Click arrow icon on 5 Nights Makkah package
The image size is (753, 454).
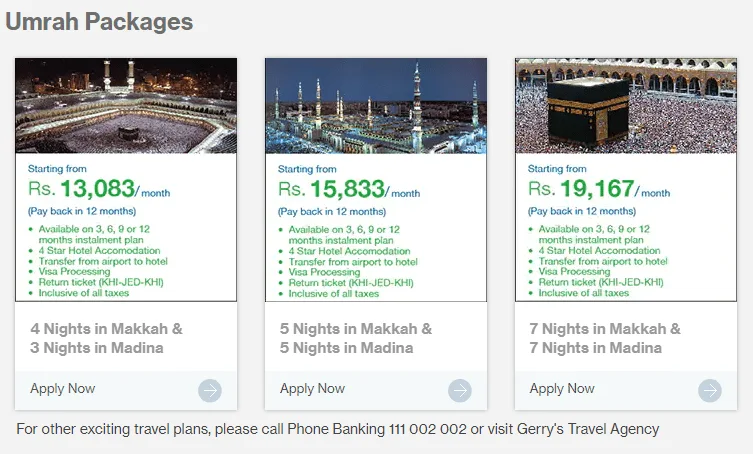460,391
